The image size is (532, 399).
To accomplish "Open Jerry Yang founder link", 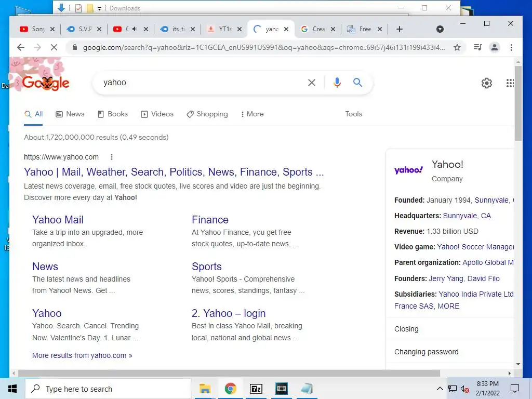I will 446,278.
